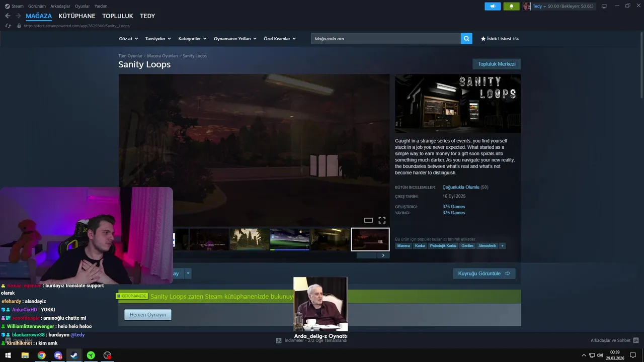The image size is (644, 362).
Task: Open File Explorer from the taskbar
Action: pyautogui.click(x=25, y=355)
